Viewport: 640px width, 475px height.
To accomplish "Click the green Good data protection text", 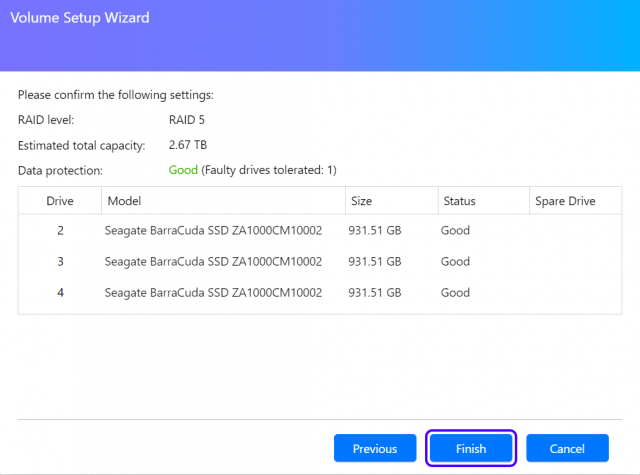I will click(x=183, y=170).
